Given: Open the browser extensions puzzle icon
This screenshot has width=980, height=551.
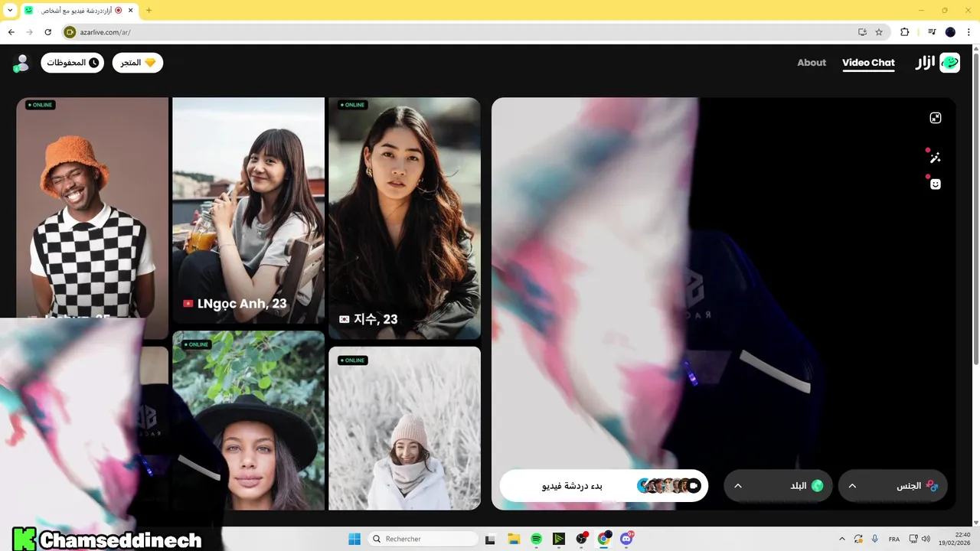Looking at the screenshot, I should click(x=904, y=32).
